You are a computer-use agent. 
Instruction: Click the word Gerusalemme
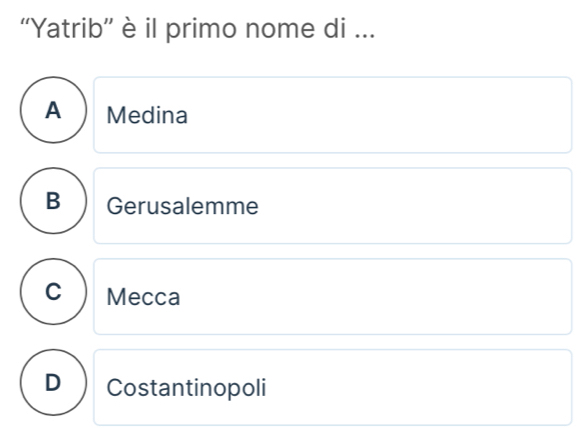coord(182,206)
